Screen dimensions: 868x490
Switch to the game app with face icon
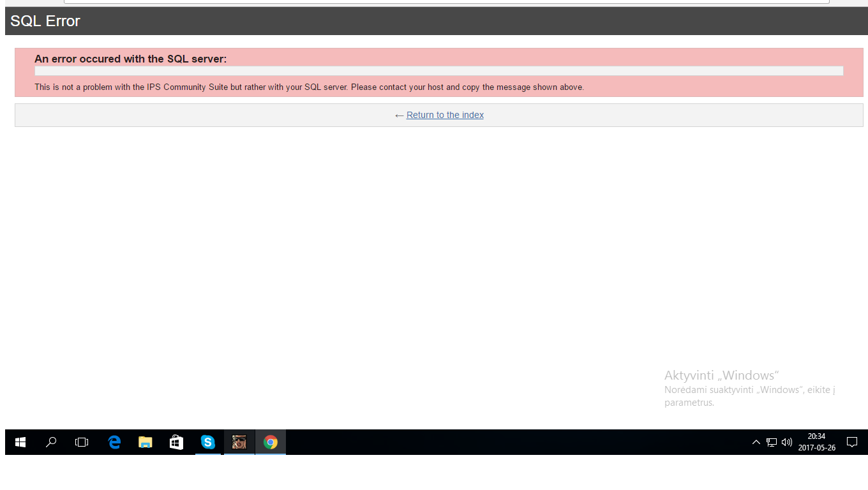pos(239,442)
